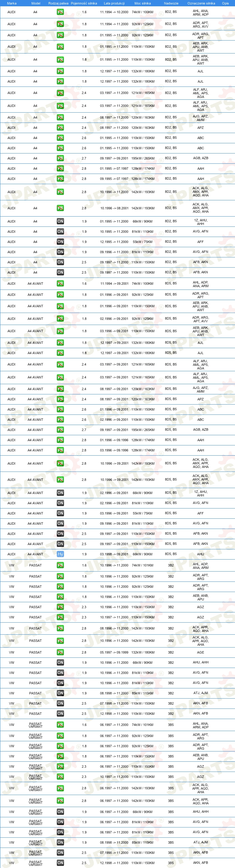
Task: Click petrol icon in A4 2.8 09.1995 AAH row
Action: tap(60, 179)
